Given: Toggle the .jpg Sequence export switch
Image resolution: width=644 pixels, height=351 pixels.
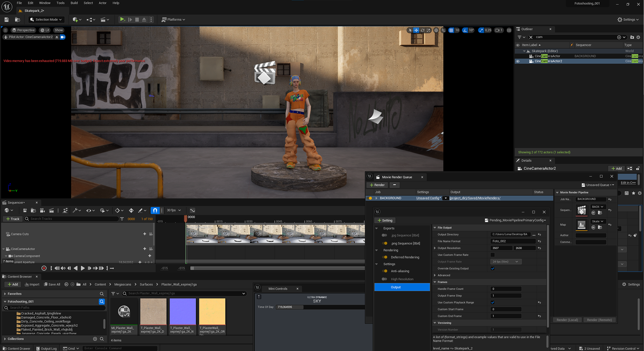Looking at the screenshot, I should point(385,235).
